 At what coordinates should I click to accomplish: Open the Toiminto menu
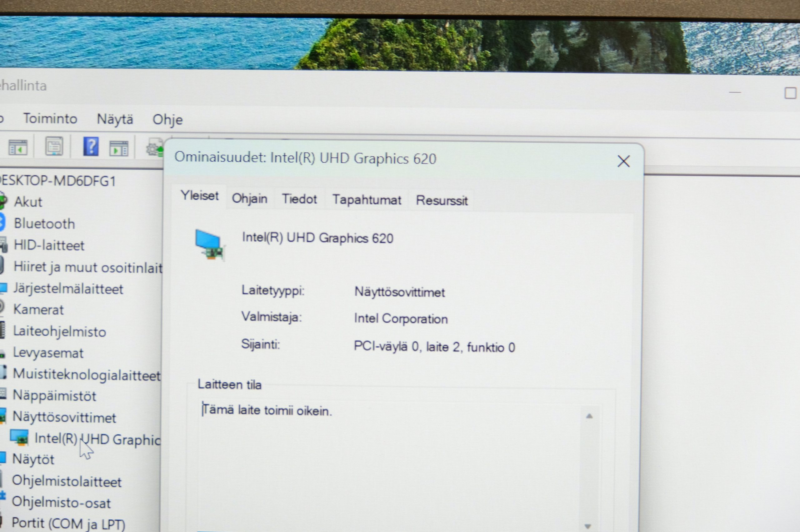click(x=50, y=119)
